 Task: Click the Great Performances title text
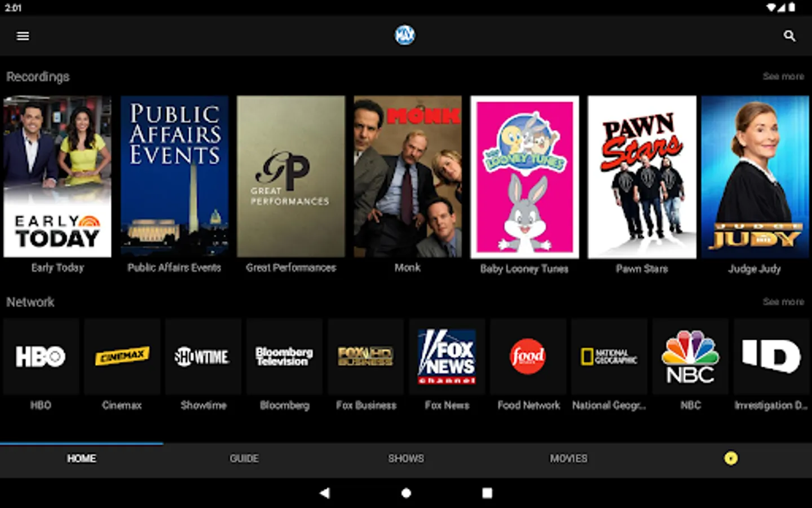291,268
